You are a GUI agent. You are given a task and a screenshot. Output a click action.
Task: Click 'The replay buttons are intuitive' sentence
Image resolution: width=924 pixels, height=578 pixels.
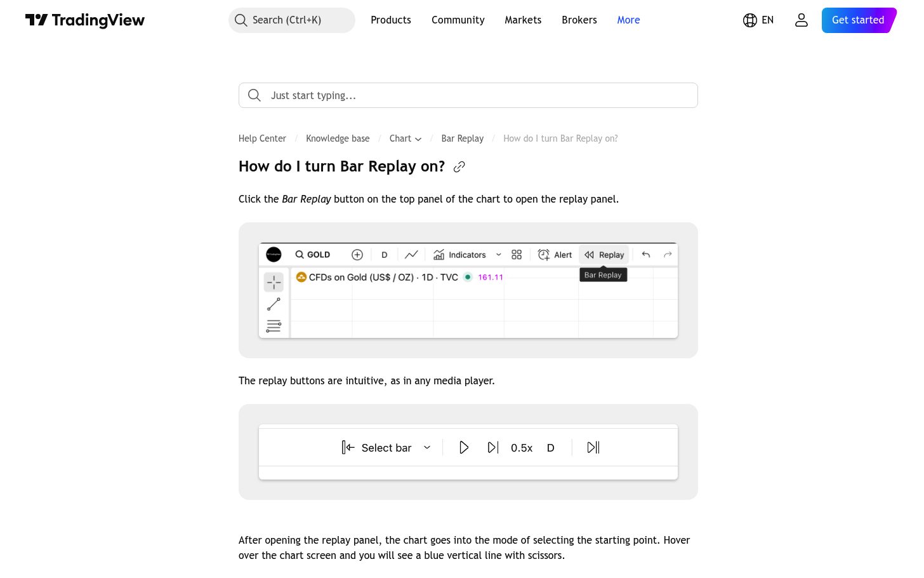coord(366,380)
